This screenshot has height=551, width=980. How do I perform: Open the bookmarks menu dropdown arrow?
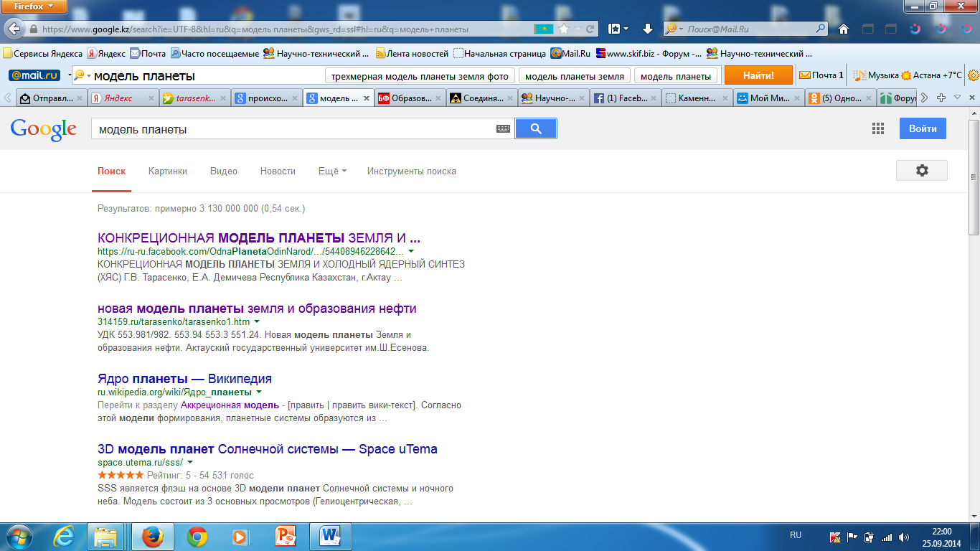point(626,29)
